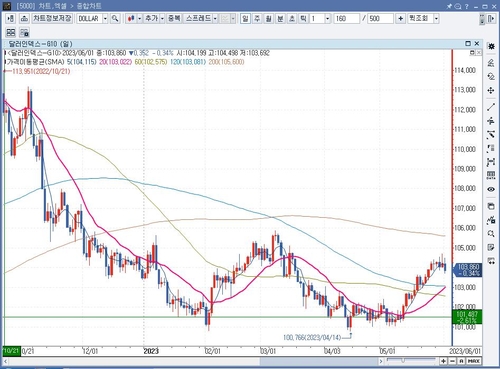
Task: Click the print icon on right sidebar
Action: pos(491,206)
